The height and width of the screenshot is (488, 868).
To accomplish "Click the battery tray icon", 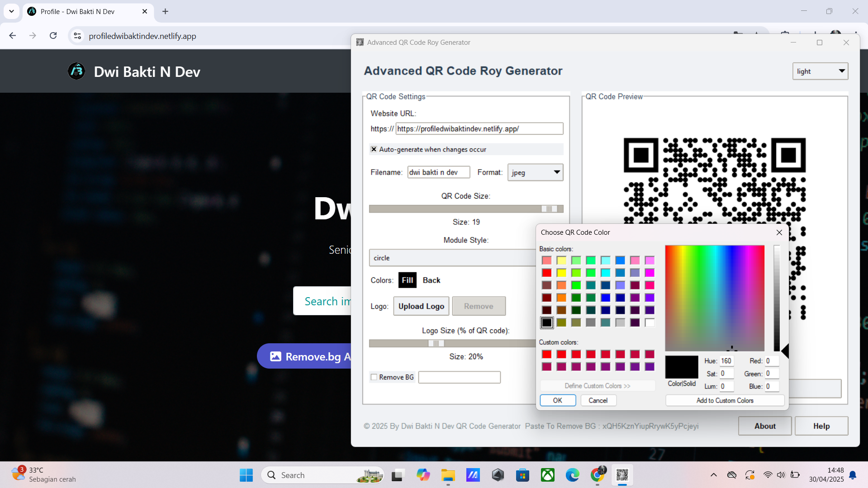I will [795, 475].
